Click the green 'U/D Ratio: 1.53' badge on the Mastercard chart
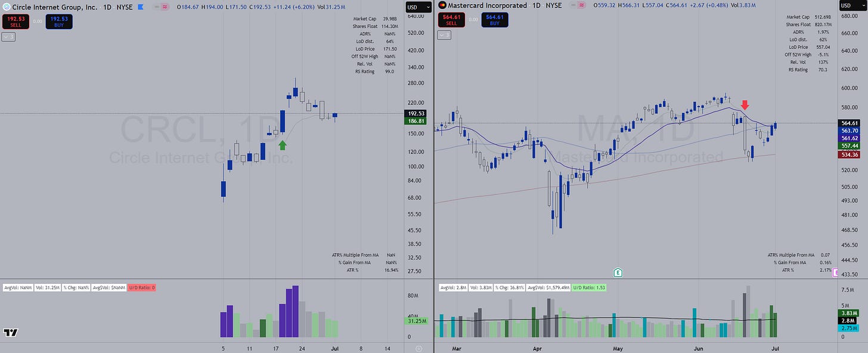Screen dimensions: 868x353 point(588,287)
